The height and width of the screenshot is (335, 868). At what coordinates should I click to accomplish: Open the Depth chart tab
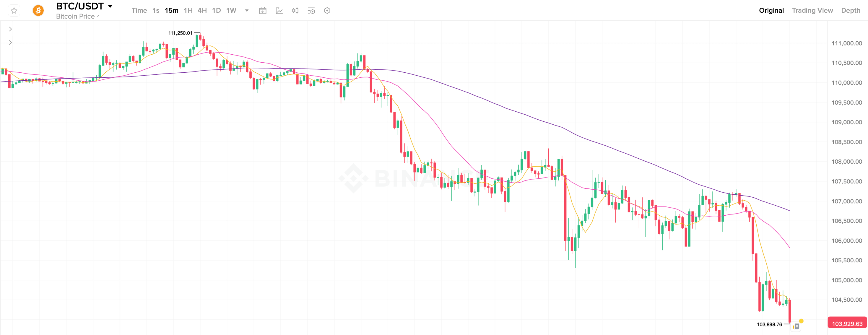[851, 10]
